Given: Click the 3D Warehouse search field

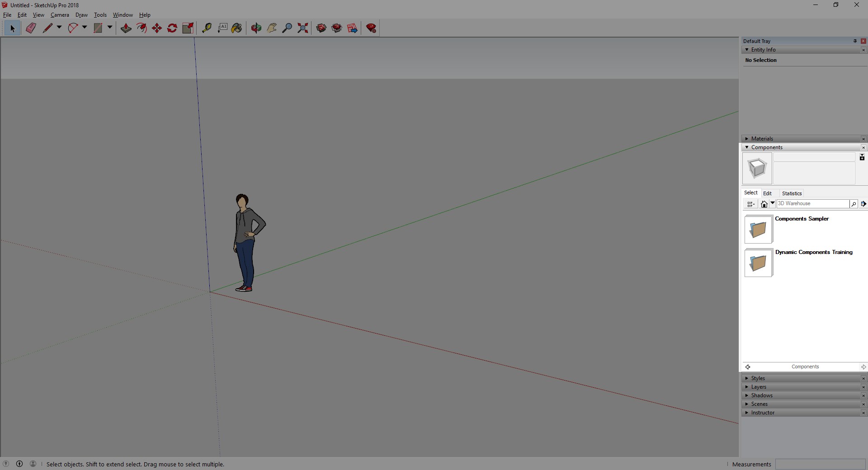Looking at the screenshot, I should pos(812,204).
